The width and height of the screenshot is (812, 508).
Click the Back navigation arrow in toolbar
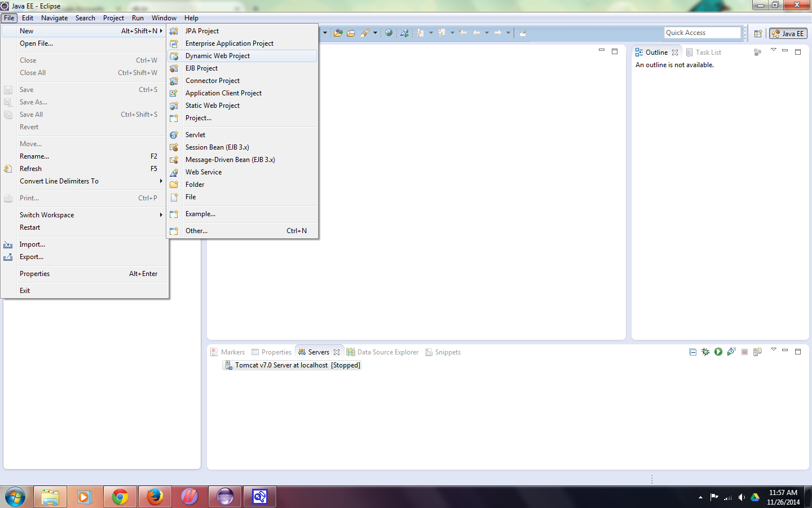pyautogui.click(x=476, y=33)
